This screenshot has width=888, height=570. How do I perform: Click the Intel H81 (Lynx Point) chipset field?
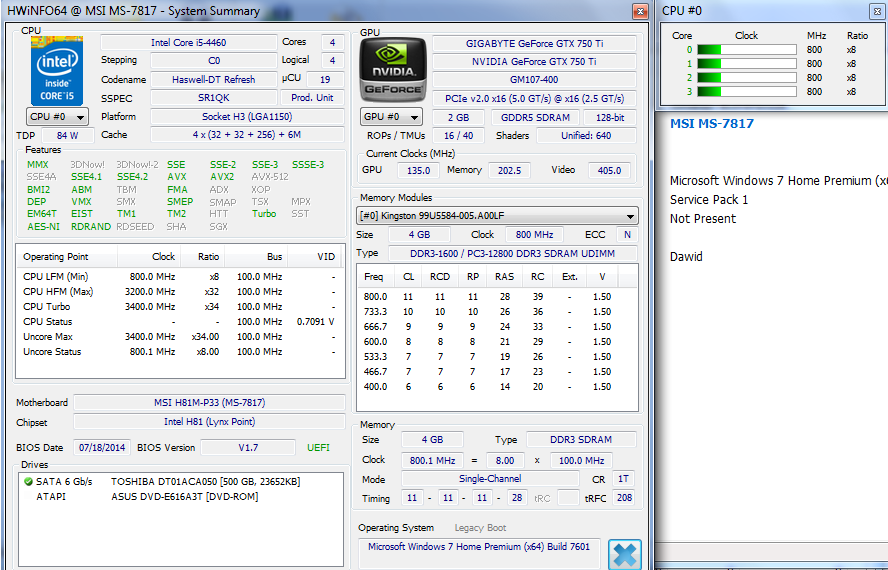pyautogui.click(x=210, y=422)
